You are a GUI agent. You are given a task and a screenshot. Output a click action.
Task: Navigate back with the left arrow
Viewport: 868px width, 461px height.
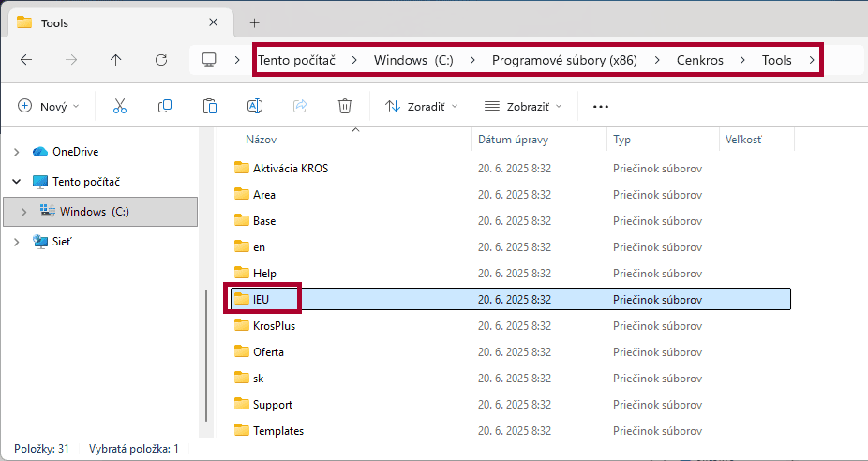coord(26,60)
